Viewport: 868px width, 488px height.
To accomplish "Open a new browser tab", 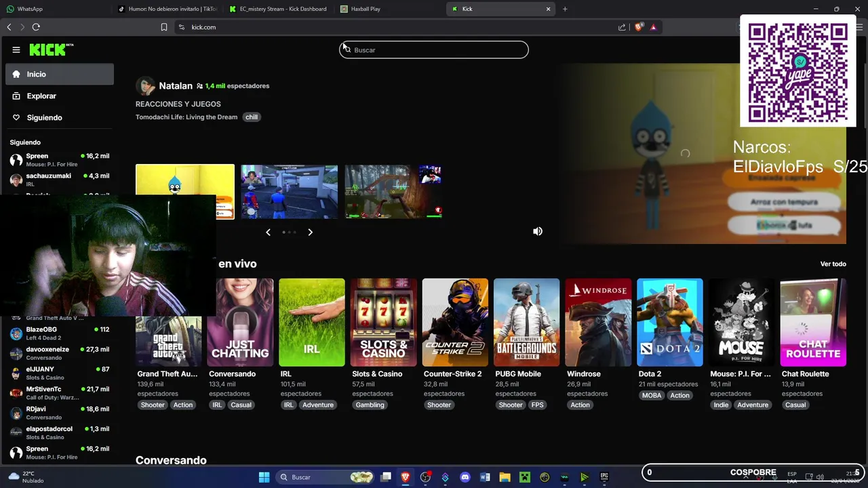I will tap(565, 9).
